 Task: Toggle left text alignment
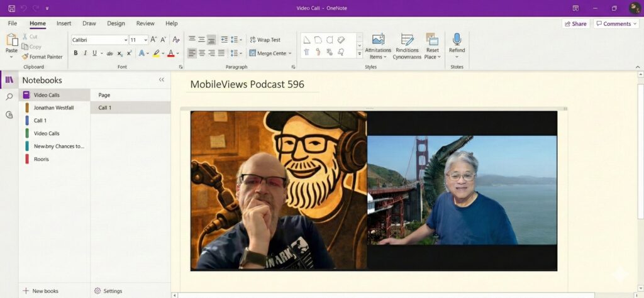coord(192,53)
